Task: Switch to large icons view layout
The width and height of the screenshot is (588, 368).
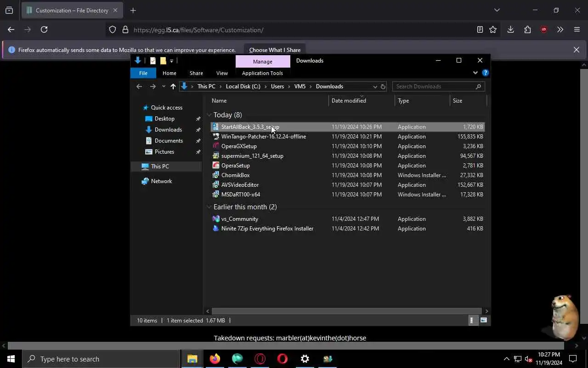Action: coord(483,320)
